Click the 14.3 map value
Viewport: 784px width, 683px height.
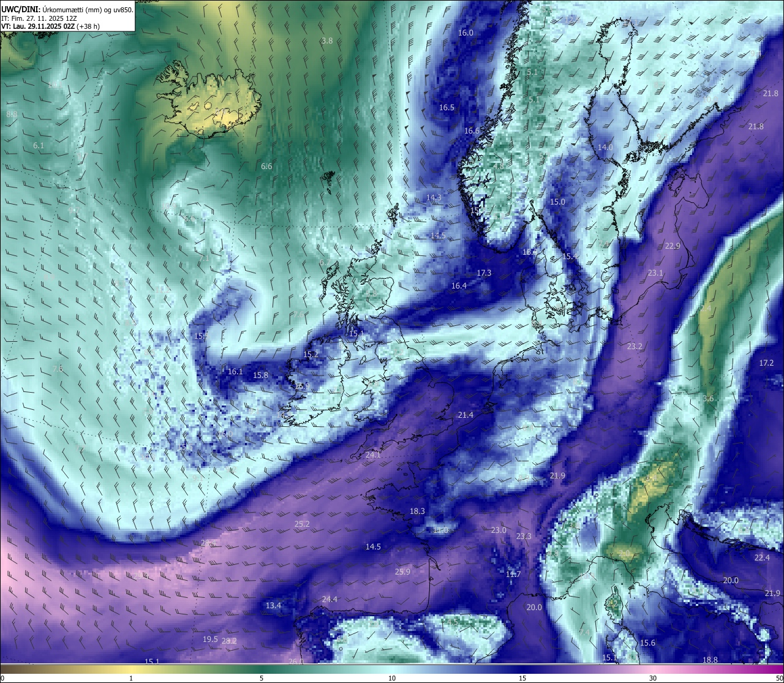click(434, 197)
